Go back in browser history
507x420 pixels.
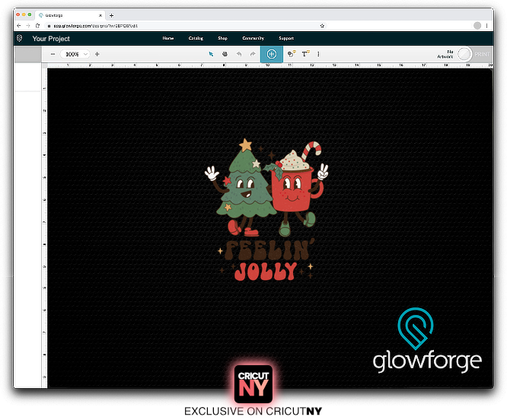[x=19, y=26]
